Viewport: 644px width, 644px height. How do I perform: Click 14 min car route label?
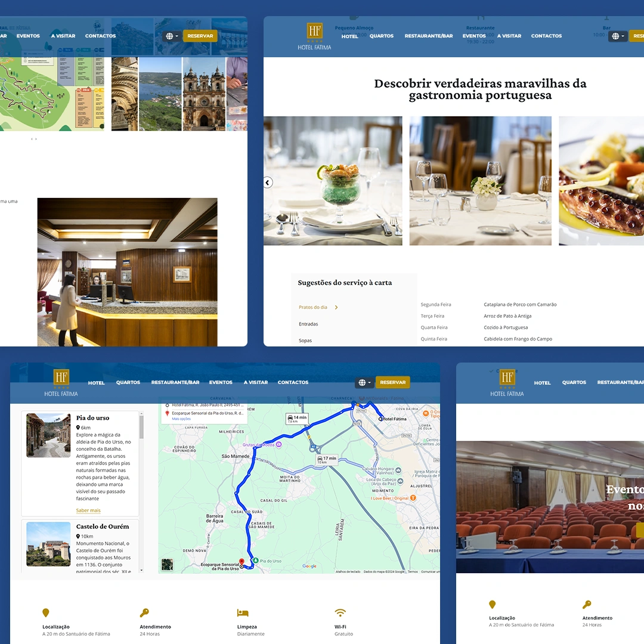tap(297, 419)
